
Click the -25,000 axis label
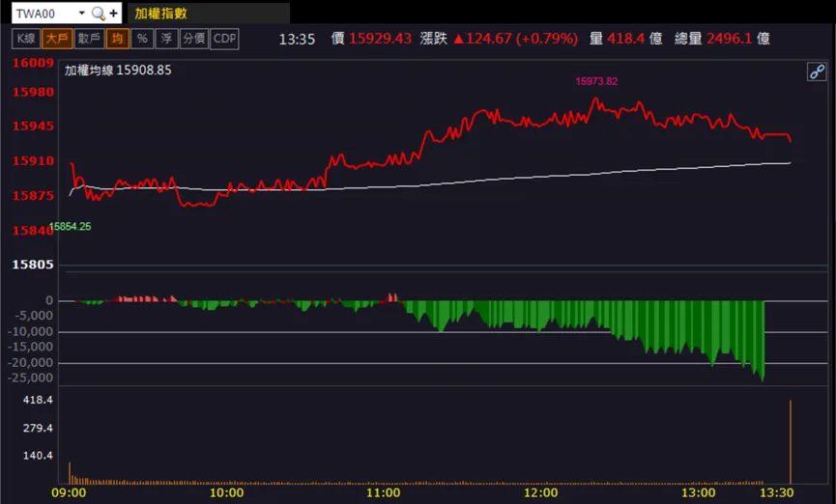click(30, 378)
